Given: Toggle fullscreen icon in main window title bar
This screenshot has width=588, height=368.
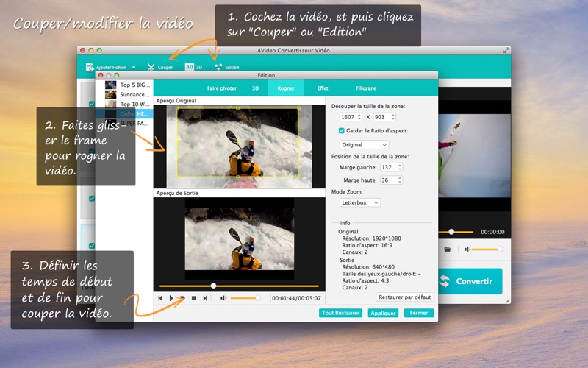Looking at the screenshot, I should tap(506, 50).
